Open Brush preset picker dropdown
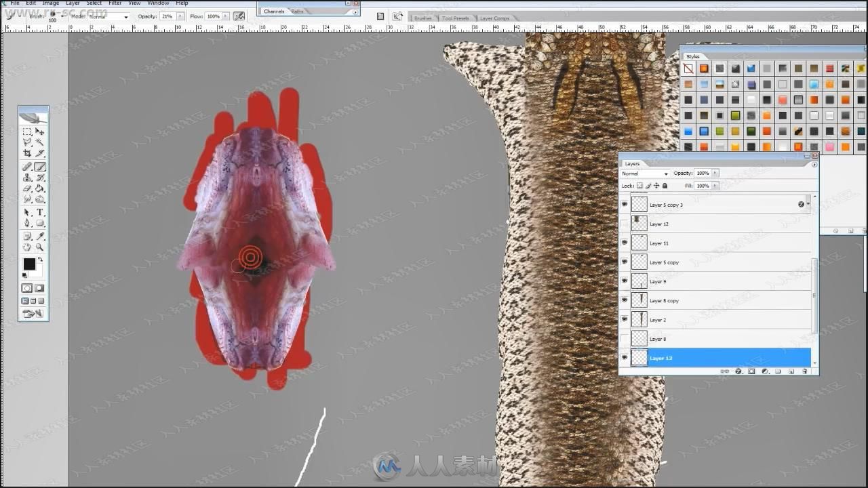This screenshot has width=868, height=488. [62, 16]
